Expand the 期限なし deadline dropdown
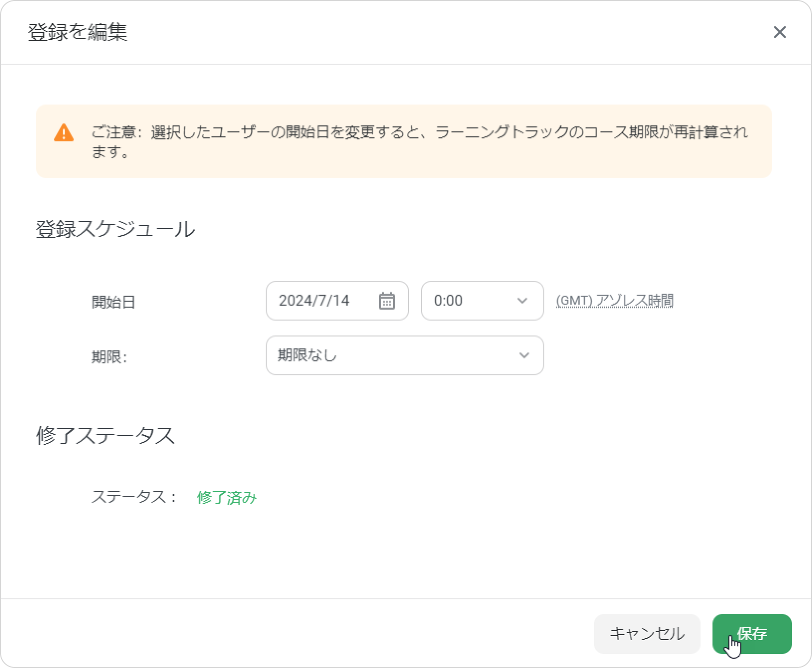The height and width of the screenshot is (668, 812). [405, 355]
